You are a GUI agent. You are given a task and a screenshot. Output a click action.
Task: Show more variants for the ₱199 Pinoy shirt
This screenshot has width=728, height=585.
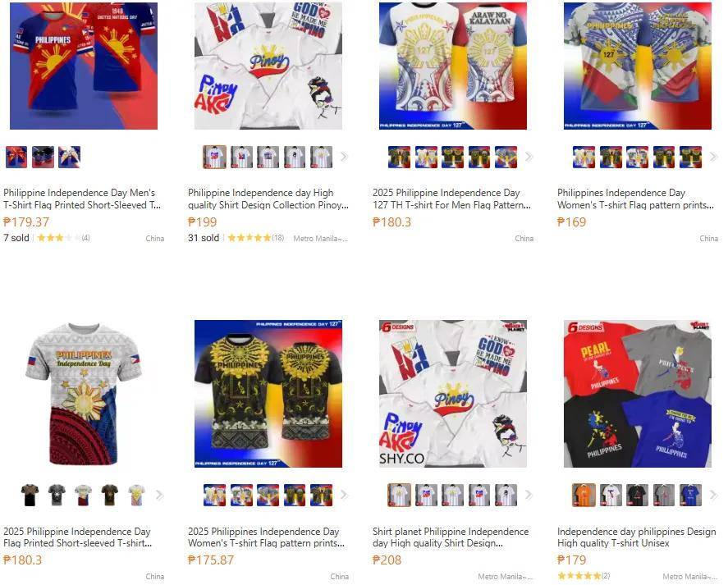point(344,157)
